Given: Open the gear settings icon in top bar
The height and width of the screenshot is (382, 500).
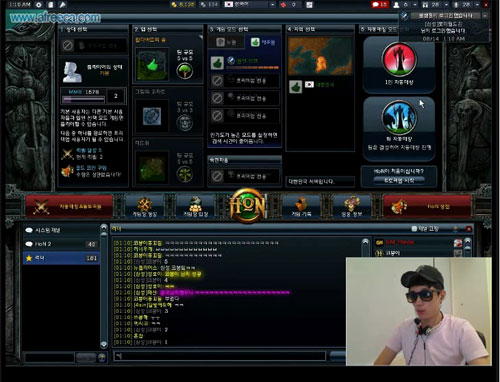Looking at the screenshot, I should [39, 5].
